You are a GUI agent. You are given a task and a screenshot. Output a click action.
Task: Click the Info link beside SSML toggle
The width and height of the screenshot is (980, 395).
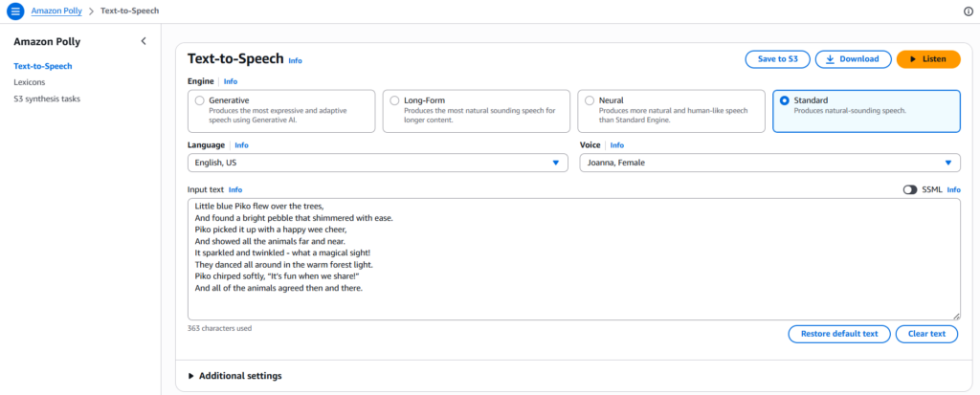click(953, 189)
